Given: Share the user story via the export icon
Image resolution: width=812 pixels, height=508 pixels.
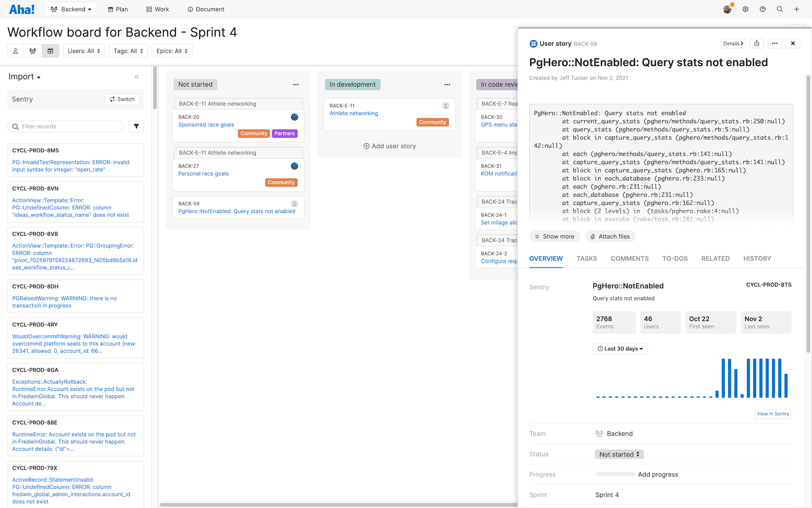Looking at the screenshot, I should point(756,43).
